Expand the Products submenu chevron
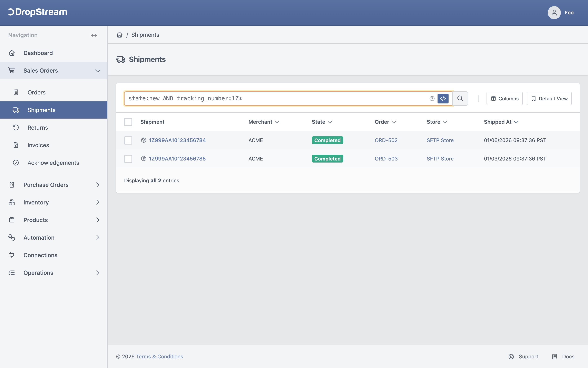Screen dimensions: 588x368 tap(98, 220)
